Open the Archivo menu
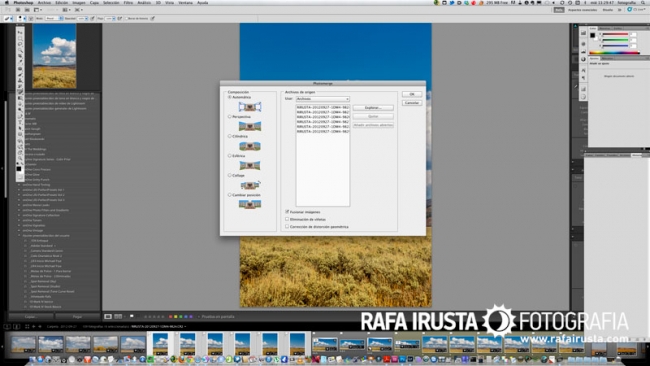This screenshot has height=366, width=650. [x=44, y=2]
